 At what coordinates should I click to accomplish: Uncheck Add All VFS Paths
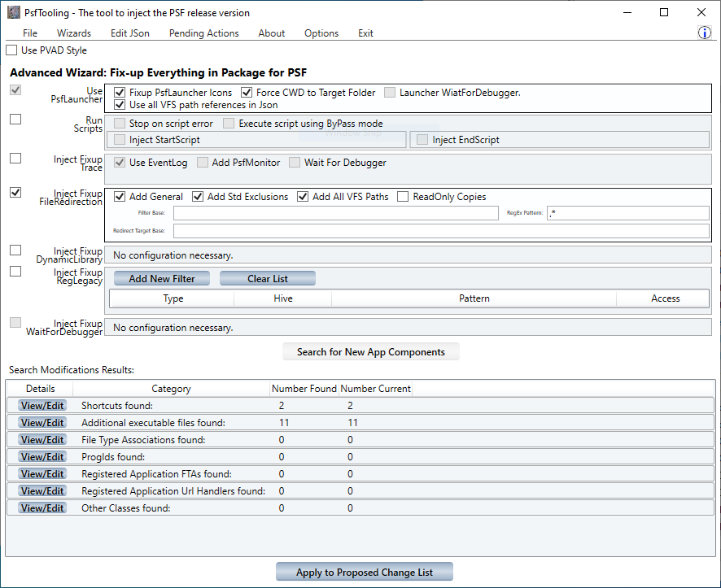click(303, 197)
